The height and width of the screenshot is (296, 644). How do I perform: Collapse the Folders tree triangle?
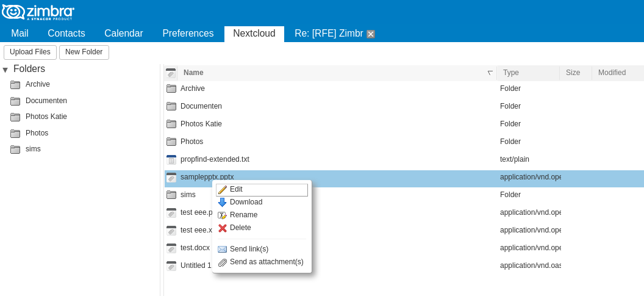[5, 70]
